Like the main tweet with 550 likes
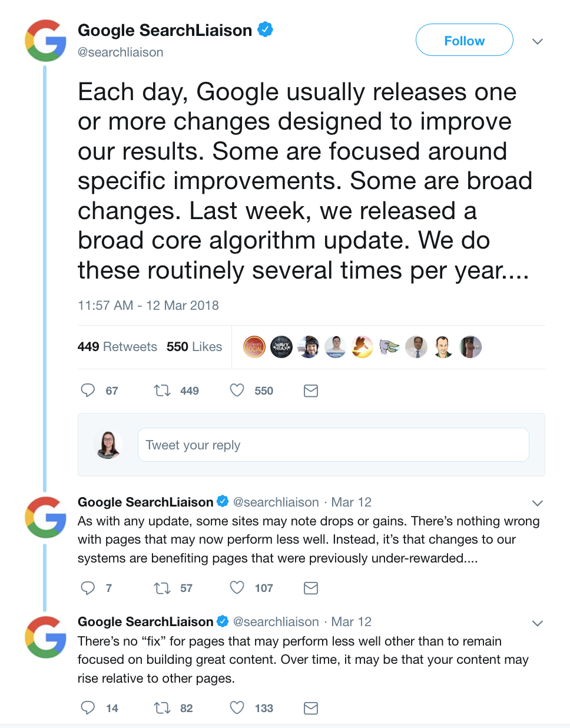570x728 pixels. (x=237, y=391)
